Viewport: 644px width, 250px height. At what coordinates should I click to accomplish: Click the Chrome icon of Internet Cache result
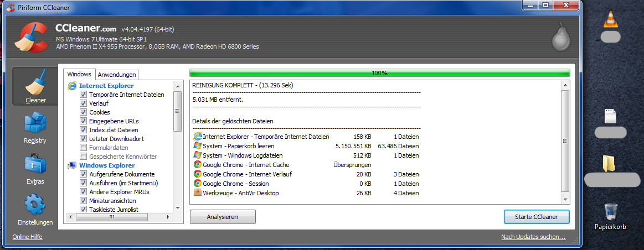tap(197, 165)
